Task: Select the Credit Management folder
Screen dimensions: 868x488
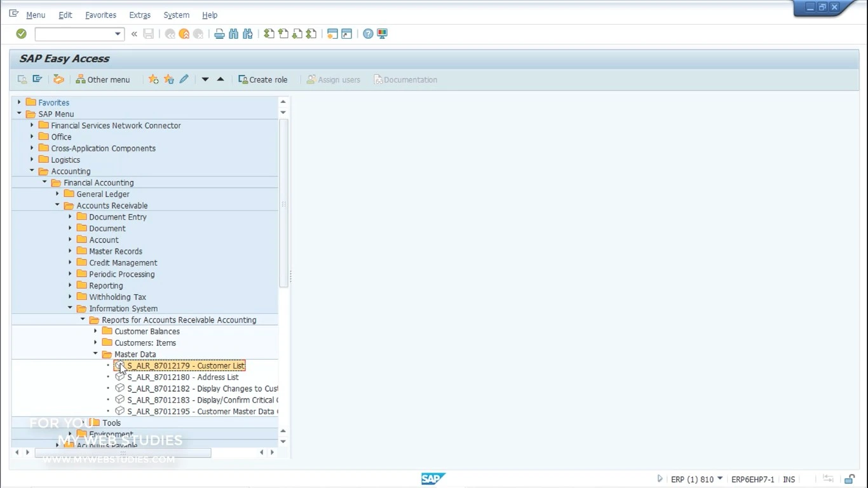Action: [x=123, y=262]
